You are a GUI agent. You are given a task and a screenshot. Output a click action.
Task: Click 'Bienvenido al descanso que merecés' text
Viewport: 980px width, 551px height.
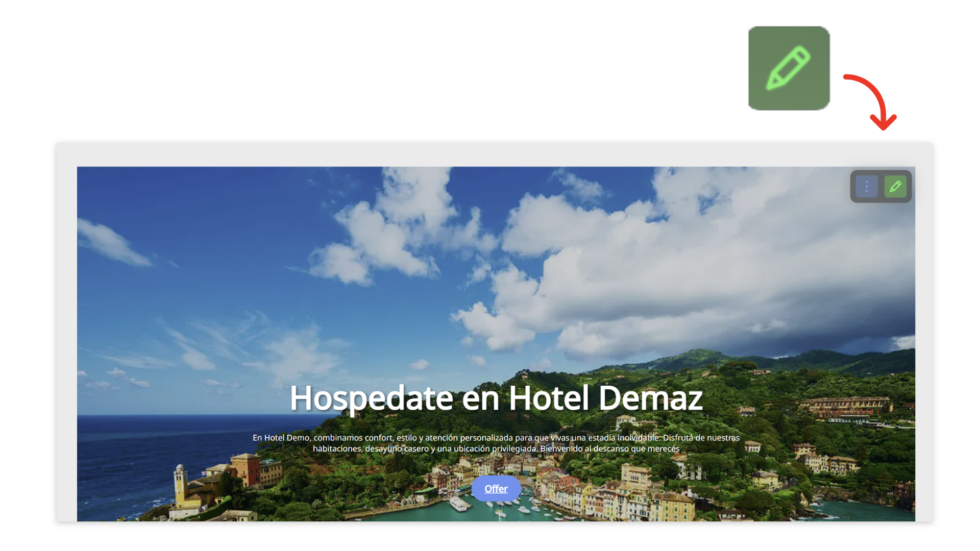pyautogui.click(x=610, y=449)
